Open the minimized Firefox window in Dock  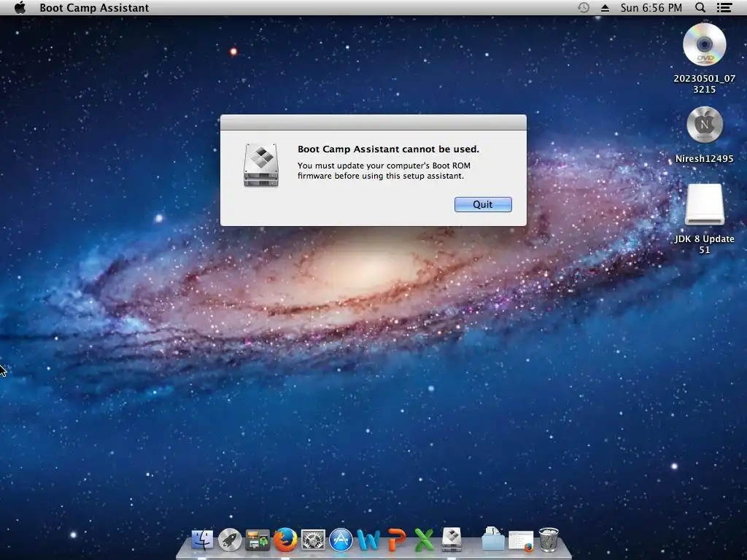(521, 541)
